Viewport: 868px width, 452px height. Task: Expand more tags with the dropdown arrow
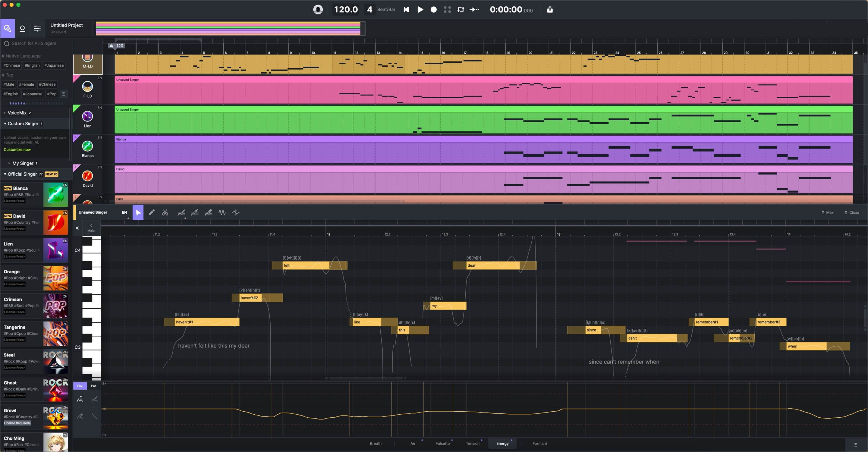[63, 94]
